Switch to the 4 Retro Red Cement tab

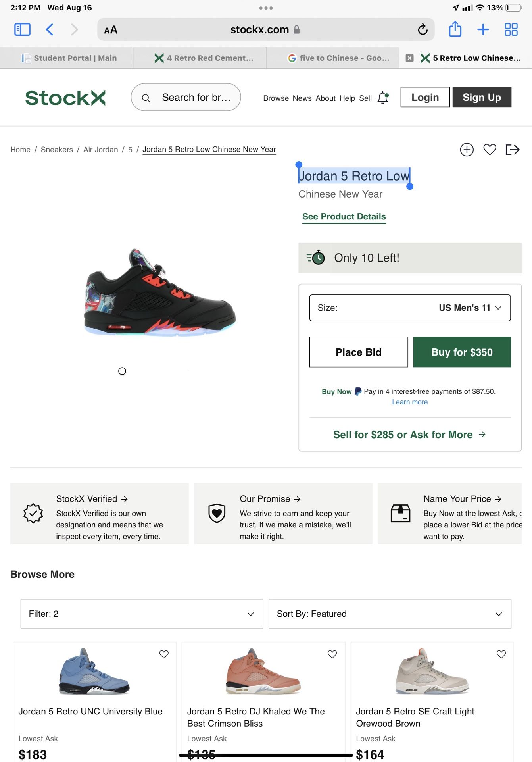[204, 58]
